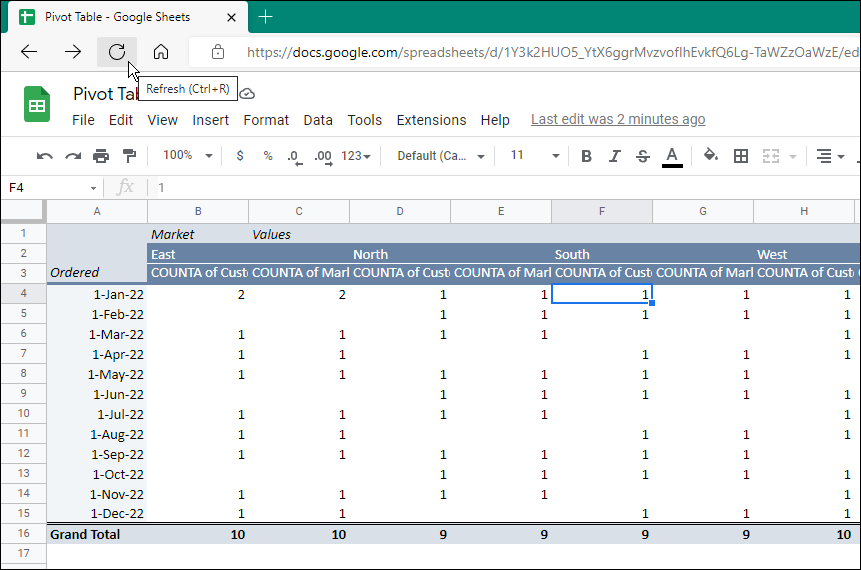Toggle bold formatting

[x=586, y=156]
